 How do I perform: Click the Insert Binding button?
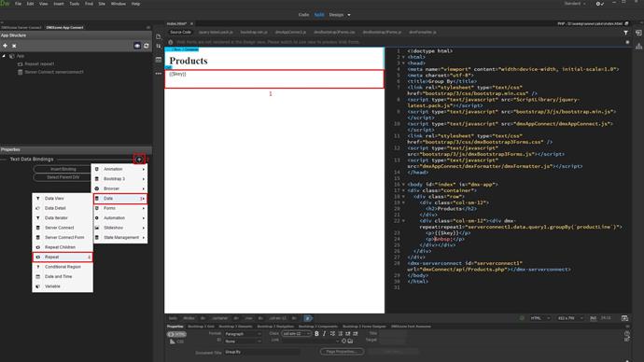pos(63,169)
